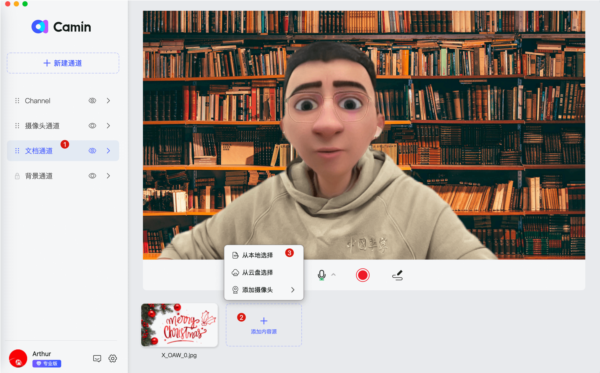The image size is (600, 373).
Task: Choose 从云盘选择 in the popup menu
Action: click(264, 272)
